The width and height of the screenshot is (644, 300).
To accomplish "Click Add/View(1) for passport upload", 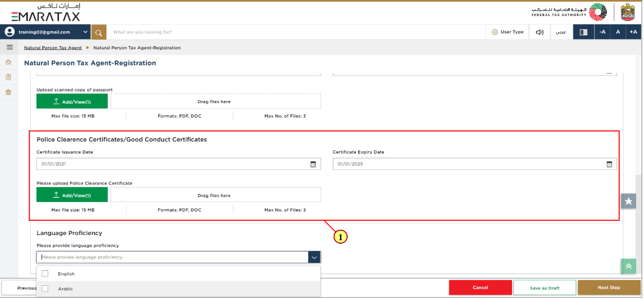I will [x=72, y=102].
